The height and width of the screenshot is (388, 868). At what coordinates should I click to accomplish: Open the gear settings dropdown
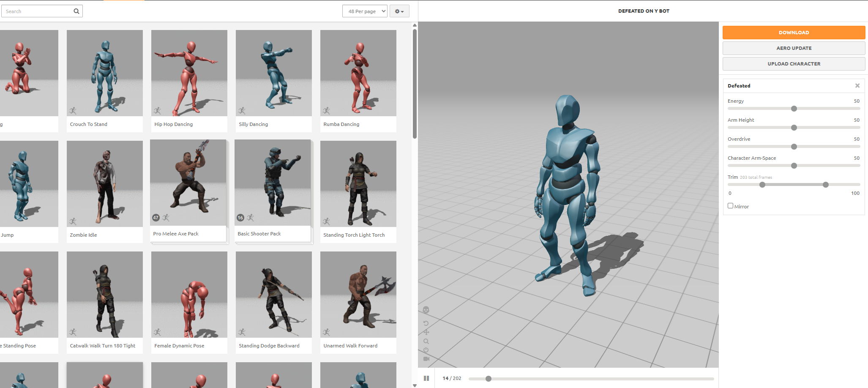(399, 11)
